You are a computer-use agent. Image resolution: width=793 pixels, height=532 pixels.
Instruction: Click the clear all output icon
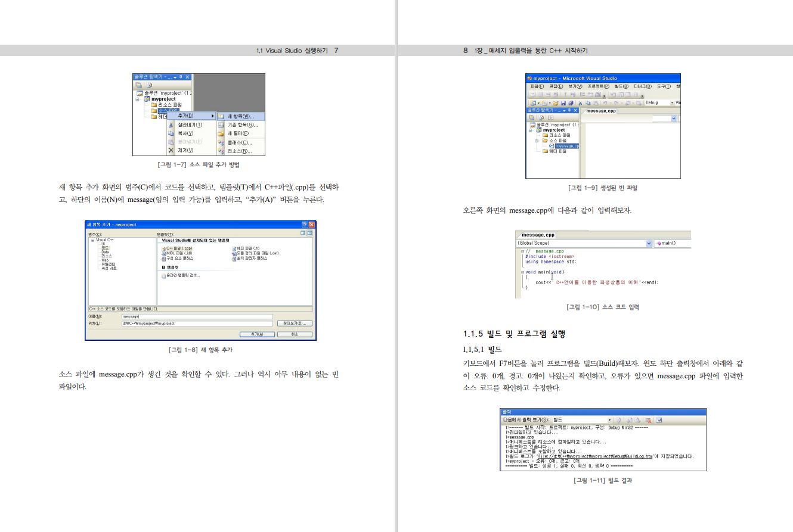[649, 420]
